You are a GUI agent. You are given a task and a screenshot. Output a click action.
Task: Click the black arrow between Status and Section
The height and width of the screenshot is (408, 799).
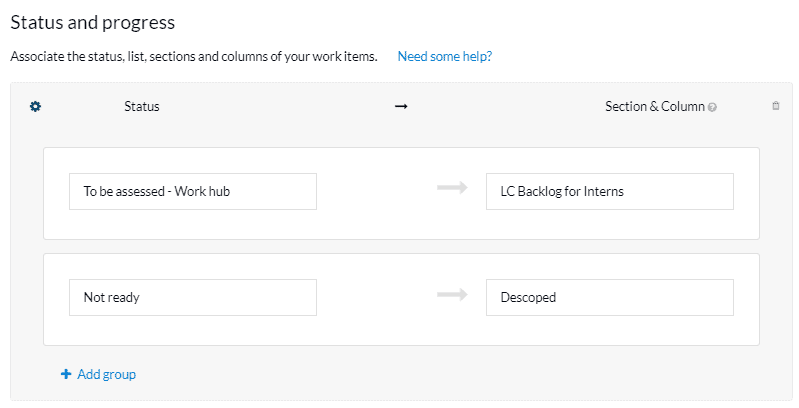click(x=401, y=106)
